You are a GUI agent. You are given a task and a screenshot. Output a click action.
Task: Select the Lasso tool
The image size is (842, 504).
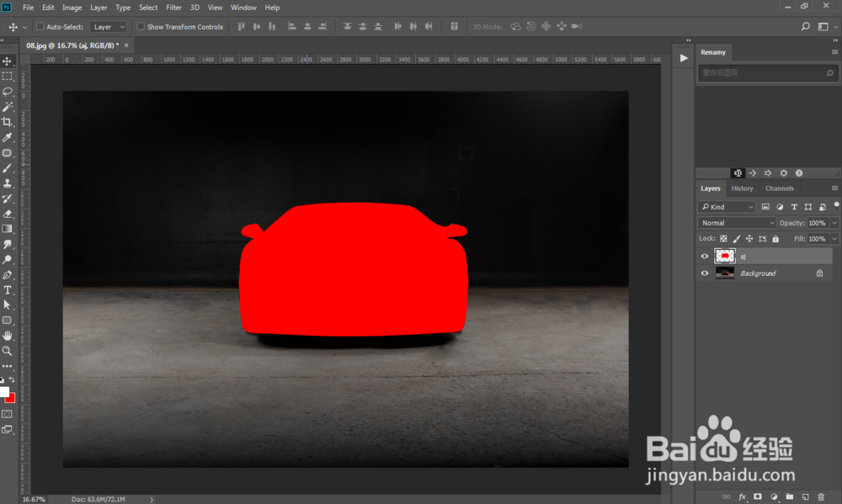point(7,92)
